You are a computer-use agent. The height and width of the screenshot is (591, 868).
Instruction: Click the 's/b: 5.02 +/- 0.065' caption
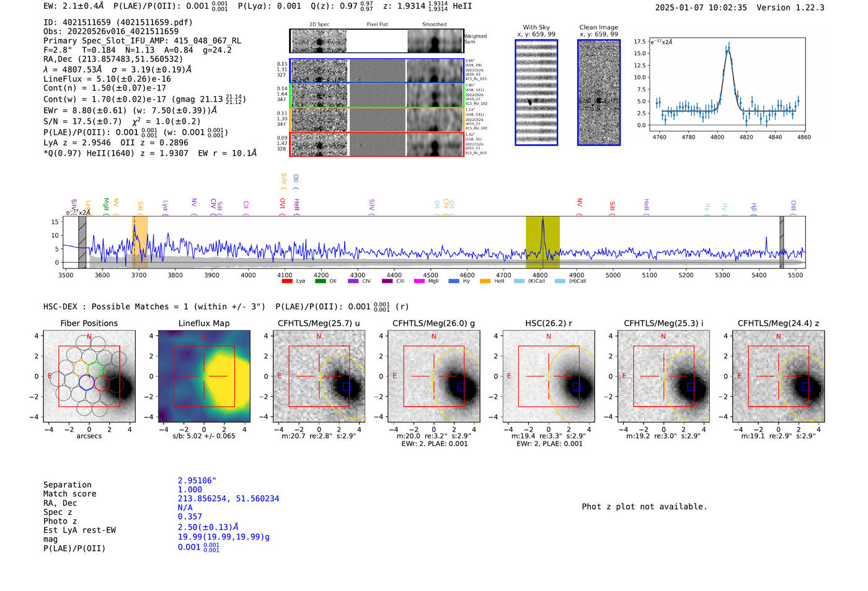click(204, 436)
